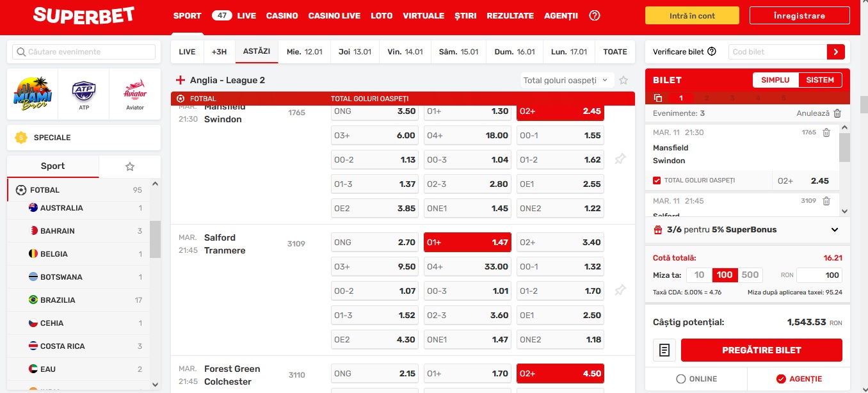The height and width of the screenshot is (393, 868).
Task: Click the Pregătire bilet button
Action: click(762, 350)
